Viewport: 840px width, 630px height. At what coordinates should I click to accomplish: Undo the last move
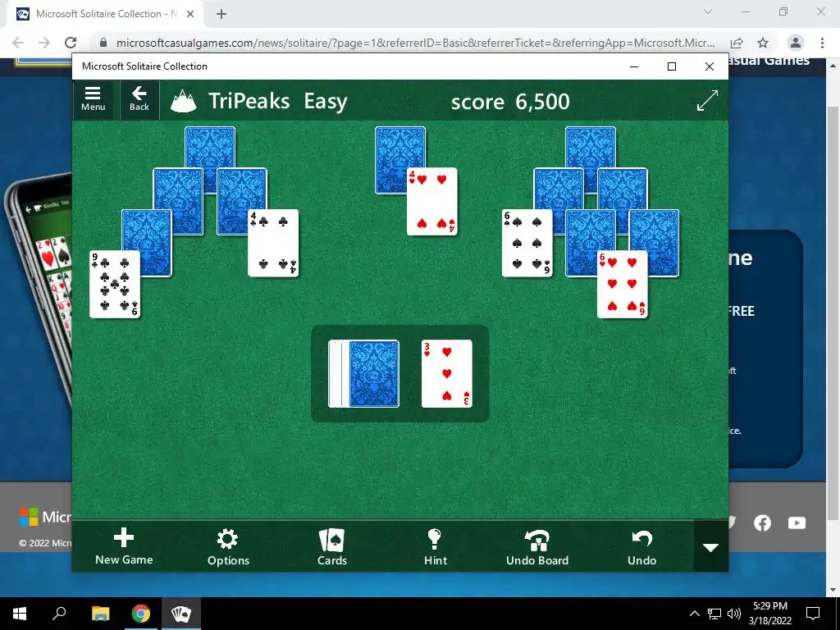pos(641,546)
